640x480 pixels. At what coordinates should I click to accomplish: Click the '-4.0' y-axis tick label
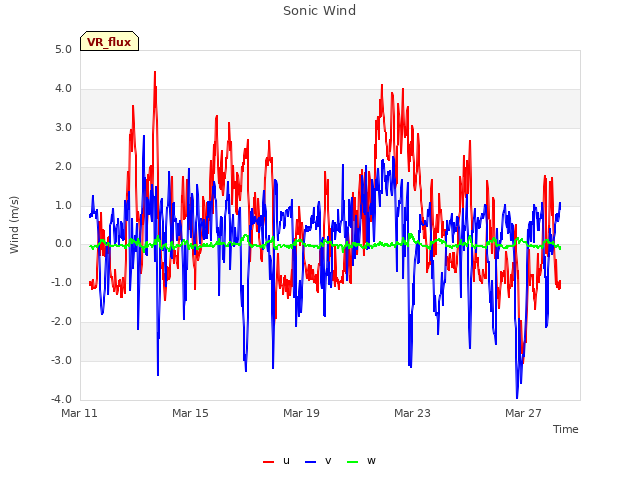(61, 399)
